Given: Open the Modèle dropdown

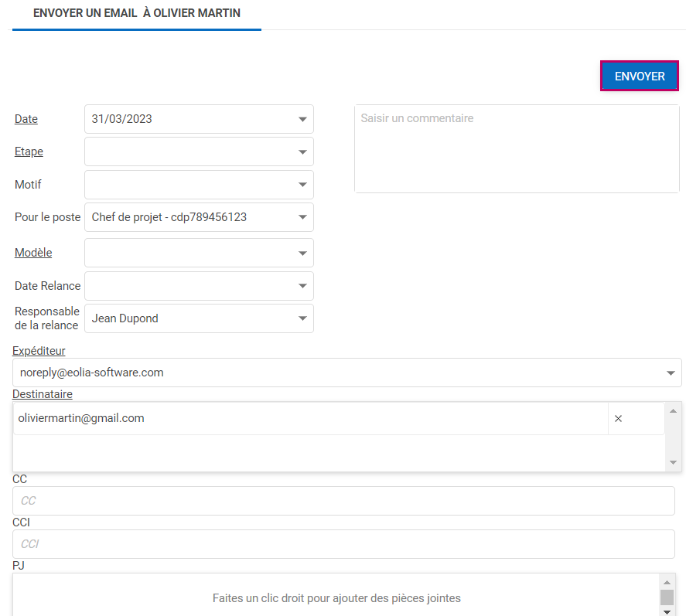Looking at the screenshot, I should tap(302, 253).
